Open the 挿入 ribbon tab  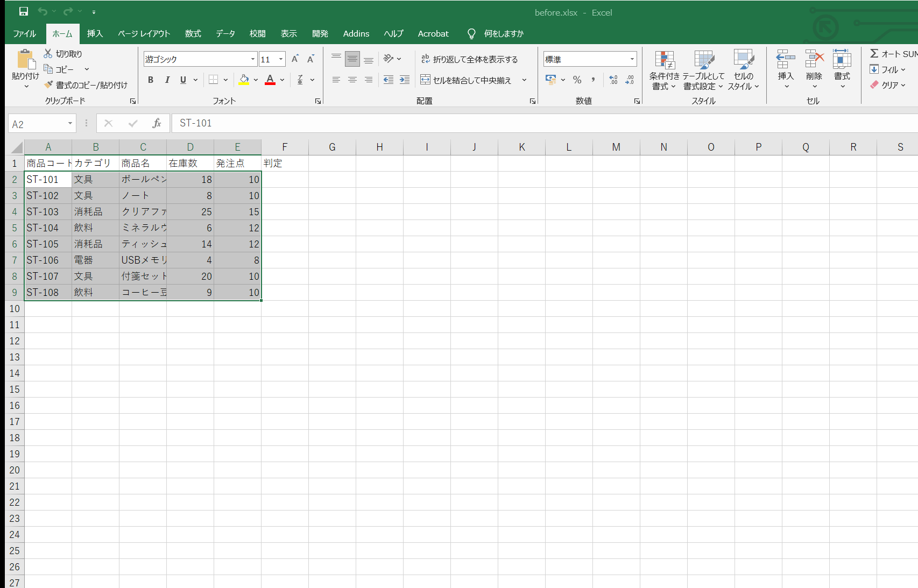coord(95,33)
